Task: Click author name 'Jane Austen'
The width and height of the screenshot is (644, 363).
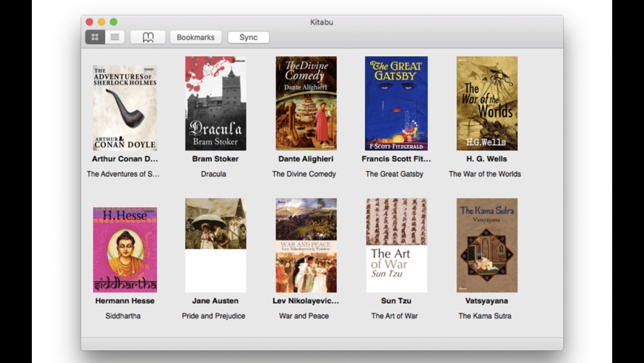Action: click(x=215, y=301)
